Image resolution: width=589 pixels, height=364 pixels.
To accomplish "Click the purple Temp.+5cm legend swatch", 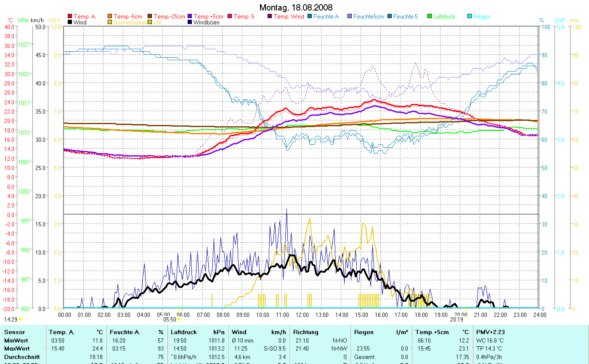I will [190, 17].
